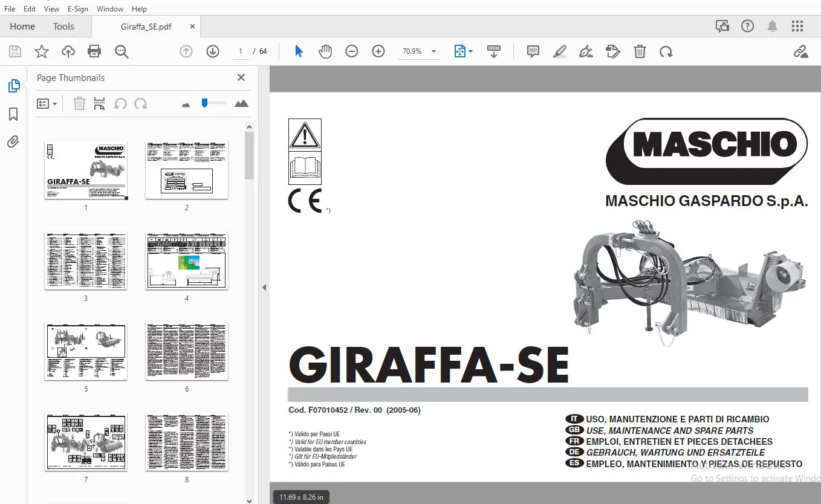Viewport: 821px width, 504px height.
Task: Open the Help menu
Action: [x=139, y=9]
